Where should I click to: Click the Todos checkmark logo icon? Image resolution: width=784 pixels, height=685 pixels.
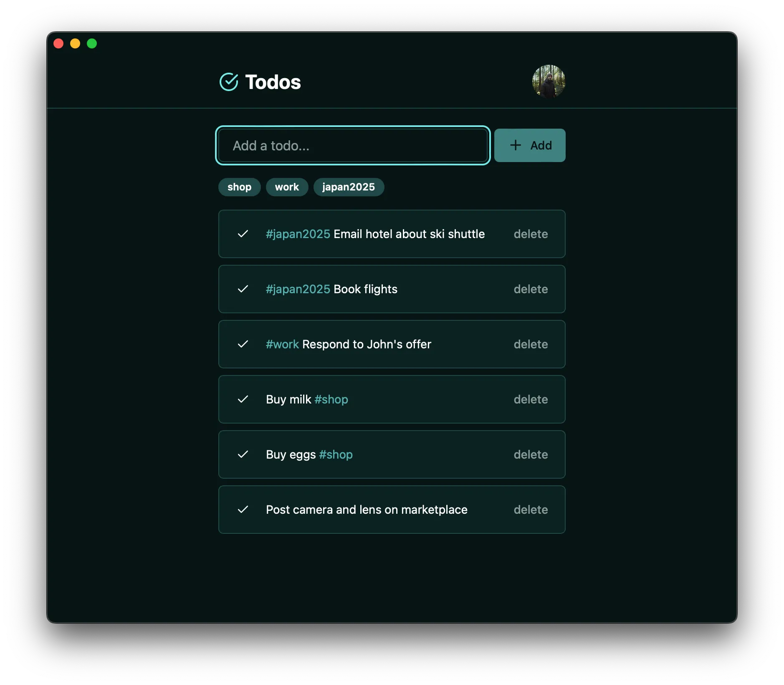229,82
